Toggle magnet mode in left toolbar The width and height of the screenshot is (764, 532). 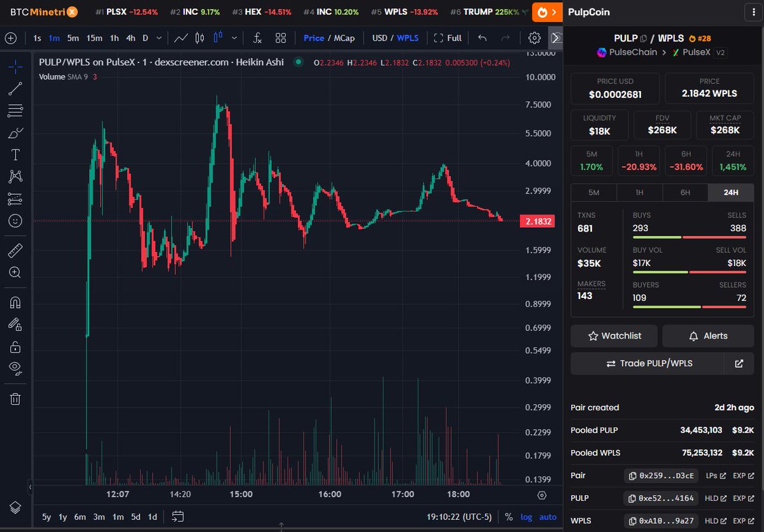[15, 302]
